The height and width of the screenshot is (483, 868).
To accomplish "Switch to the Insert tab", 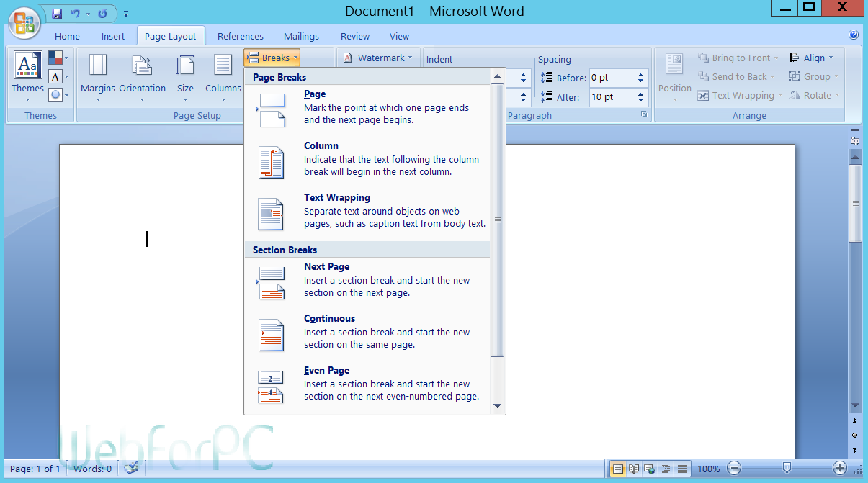I will pyautogui.click(x=113, y=36).
